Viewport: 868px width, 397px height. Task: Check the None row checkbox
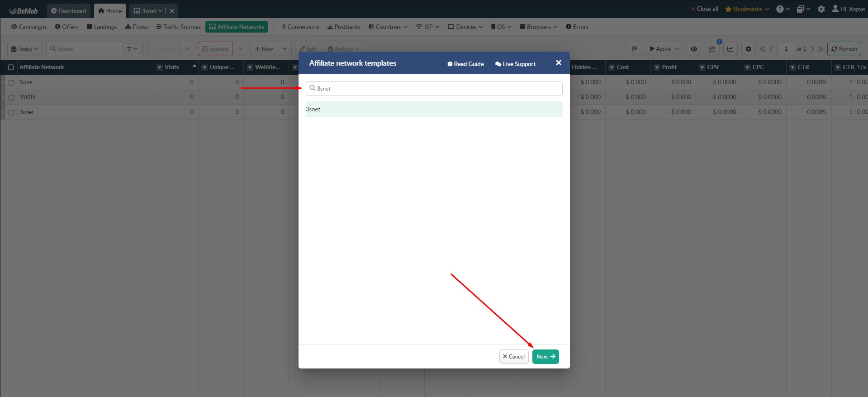tap(11, 83)
